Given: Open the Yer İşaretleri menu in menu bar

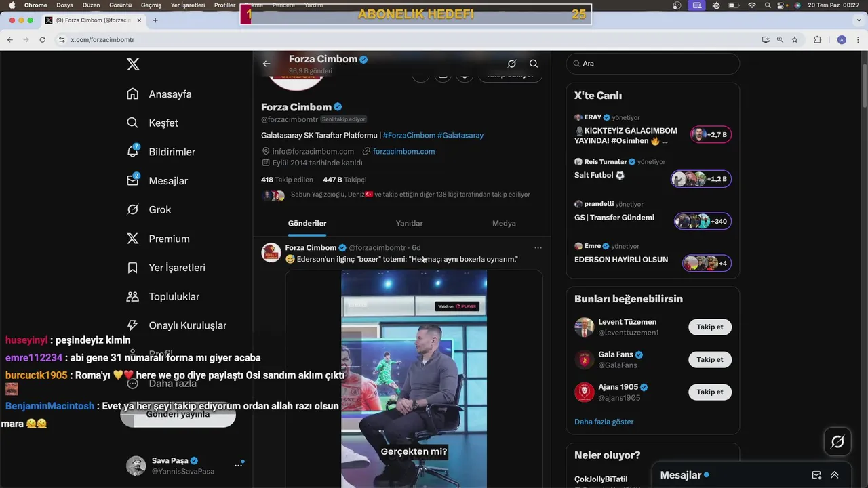Looking at the screenshot, I should (x=188, y=5).
